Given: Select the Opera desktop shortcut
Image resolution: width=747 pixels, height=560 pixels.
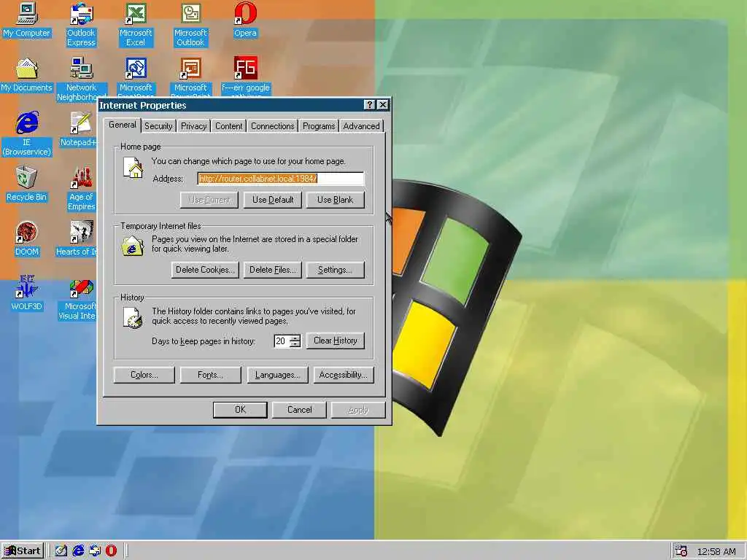Looking at the screenshot, I should [245, 20].
